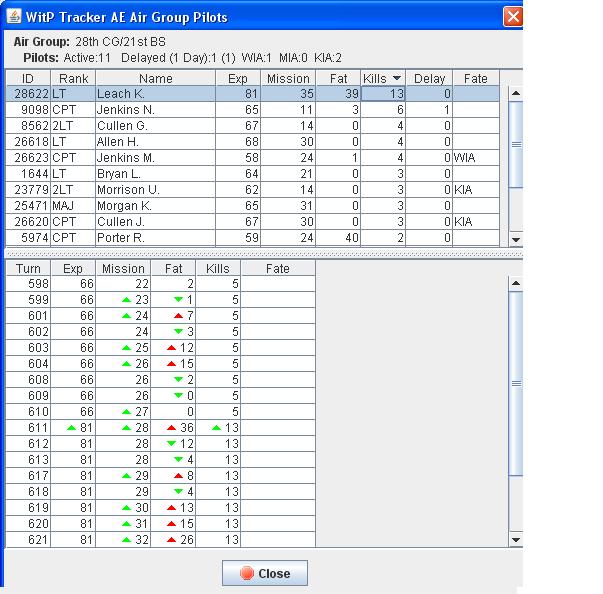This screenshot has width=603, height=594.
Task: Select history row turn 598
Action: coord(160,284)
